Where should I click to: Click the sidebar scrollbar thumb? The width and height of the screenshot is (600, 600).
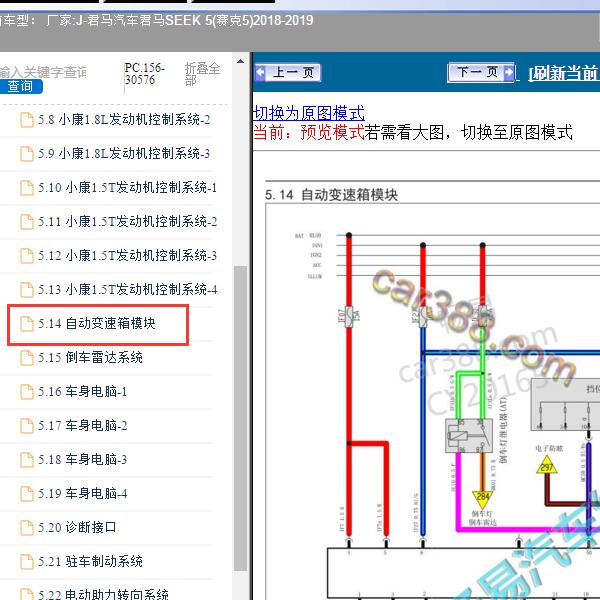click(240, 419)
